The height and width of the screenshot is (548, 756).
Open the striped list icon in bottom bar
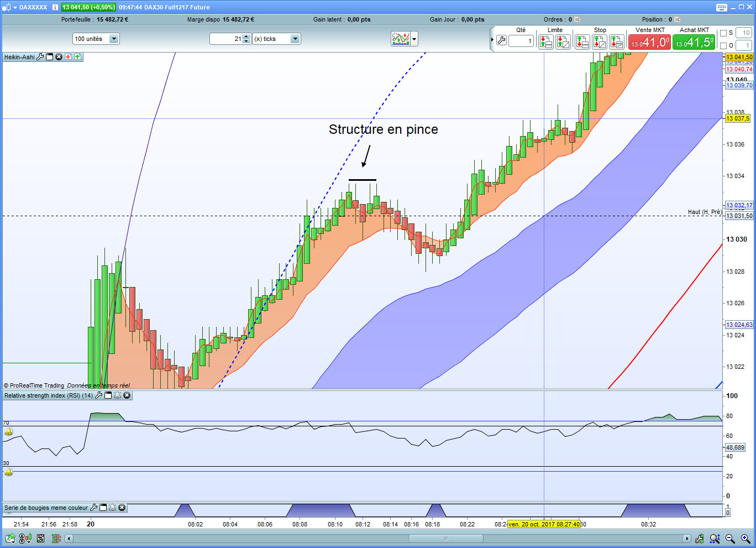pos(41,538)
